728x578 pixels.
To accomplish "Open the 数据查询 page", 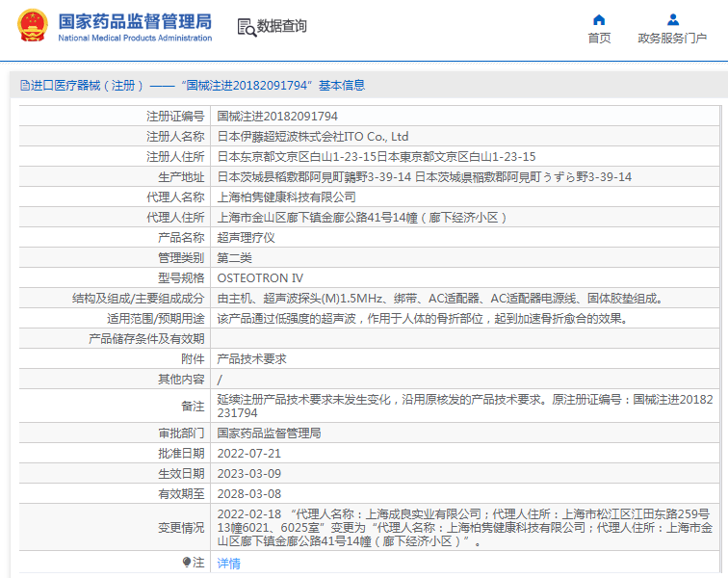I will [x=282, y=26].
